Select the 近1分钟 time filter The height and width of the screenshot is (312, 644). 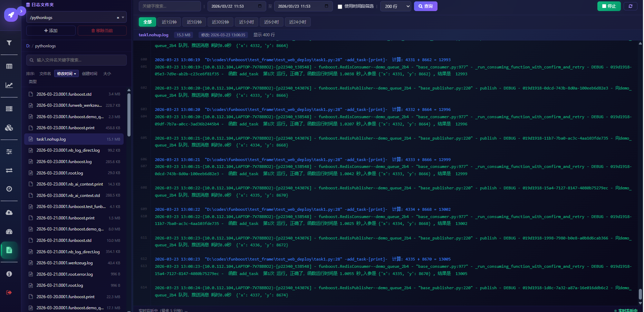(x=169, y=22)
